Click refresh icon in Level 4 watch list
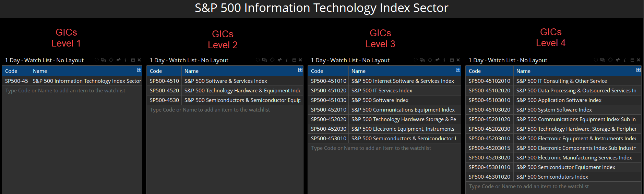 point(596,60)
